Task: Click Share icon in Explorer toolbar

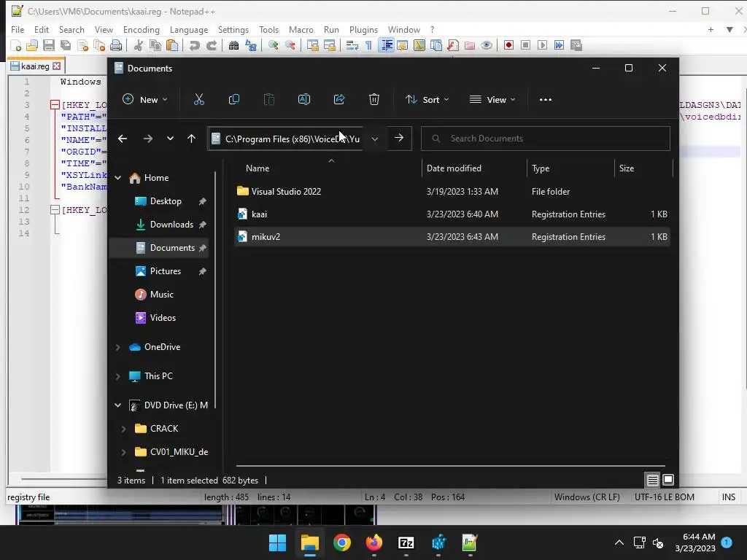Action: [339, 99]
